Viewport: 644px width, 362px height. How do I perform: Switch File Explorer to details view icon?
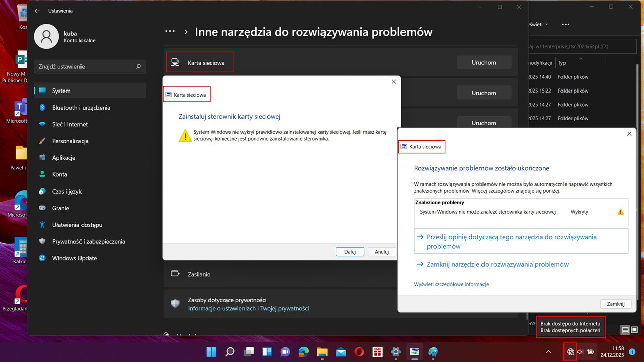point(625,330)
